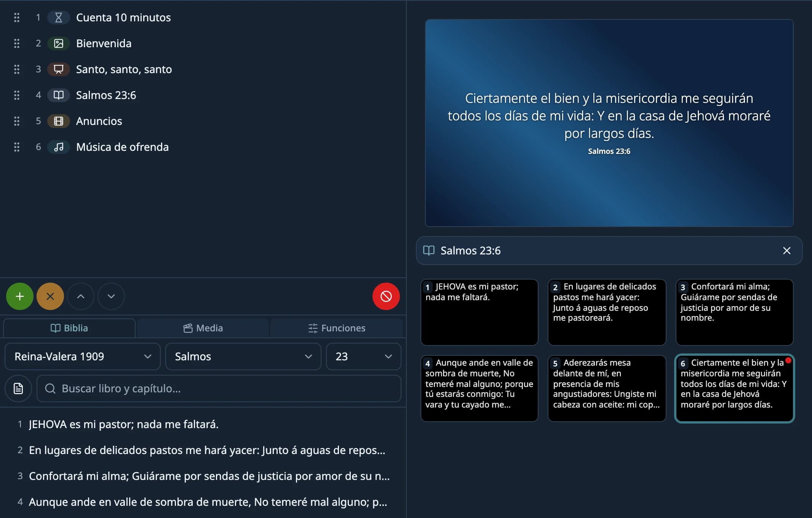Screen dimensions: 812x518
Task: Remove item using the orange X button
Action: point(50,296)
